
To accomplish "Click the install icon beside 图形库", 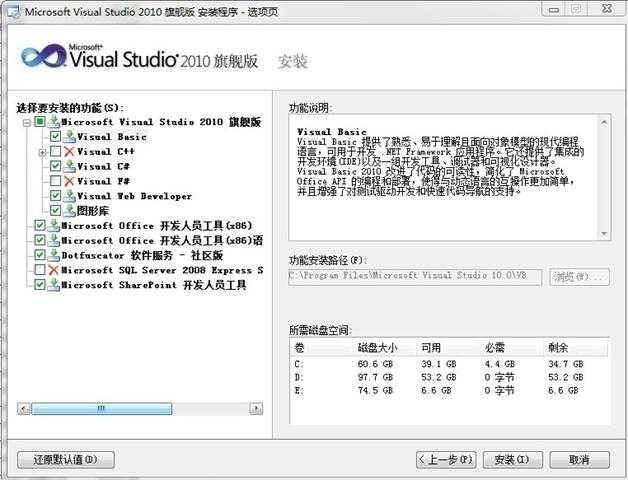I will pos(69,210).
